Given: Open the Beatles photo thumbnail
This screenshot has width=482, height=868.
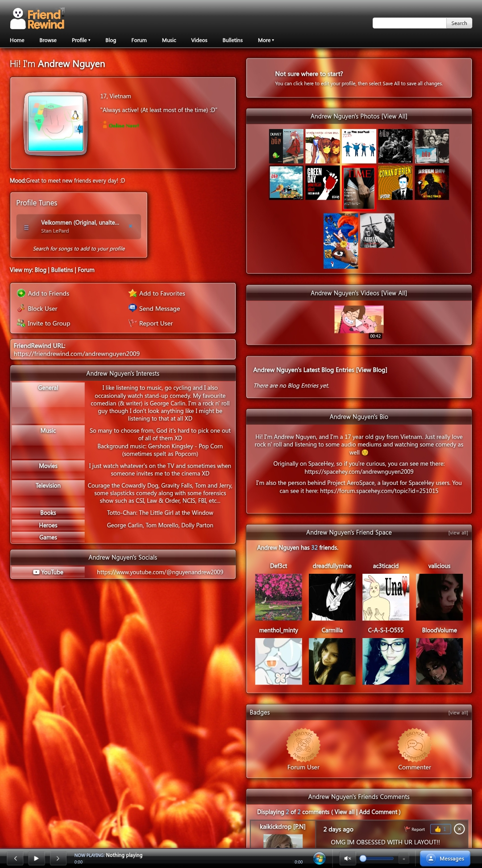Looking at the screenshot, I should (359, 146).
